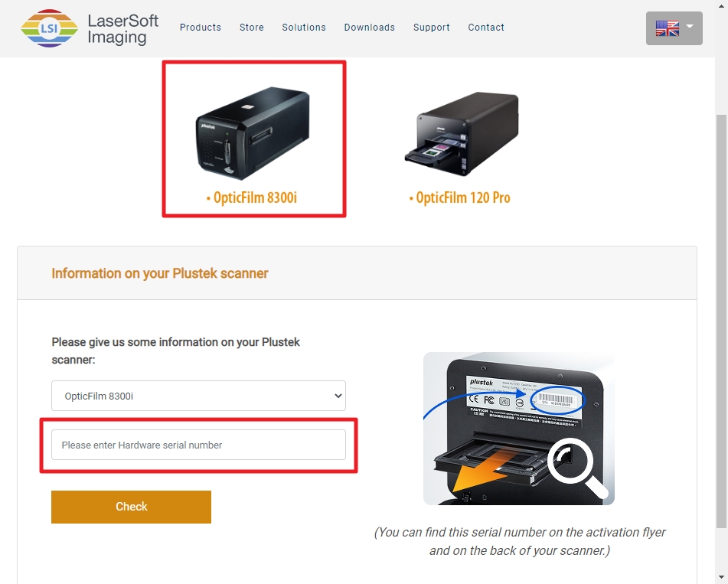Click the page vertical scrollbar

pos(721,321)
